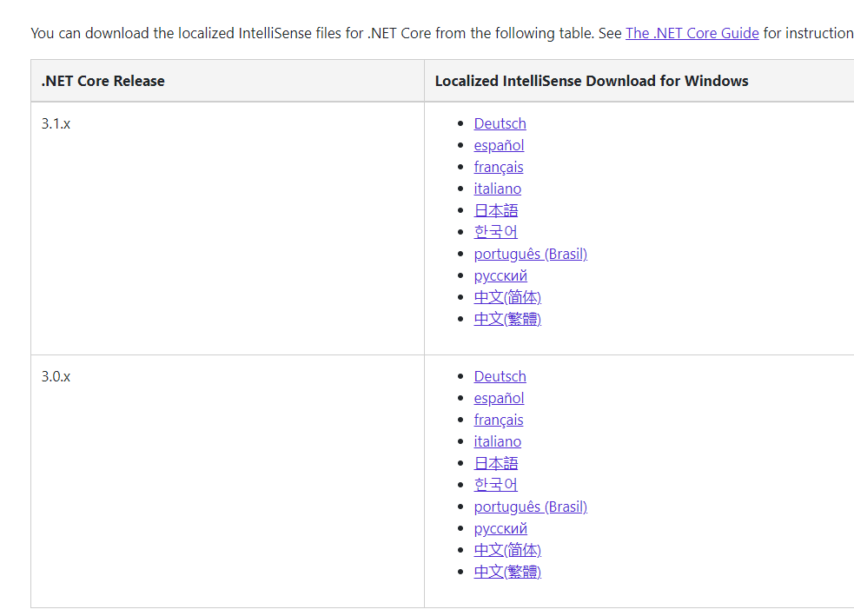Viewport: 854px width, 616px height.
Task: Select the 3.0.x release cell text
Action: (56, 376)
